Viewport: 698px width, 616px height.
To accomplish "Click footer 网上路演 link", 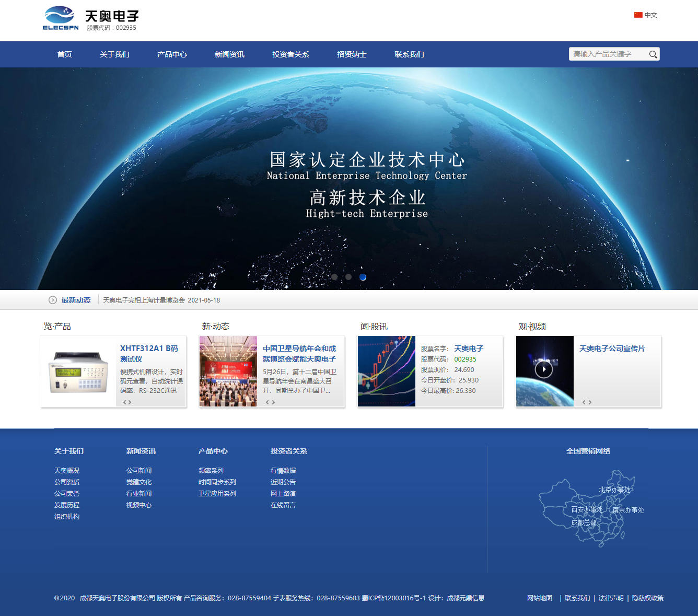I will pos(283,494).
